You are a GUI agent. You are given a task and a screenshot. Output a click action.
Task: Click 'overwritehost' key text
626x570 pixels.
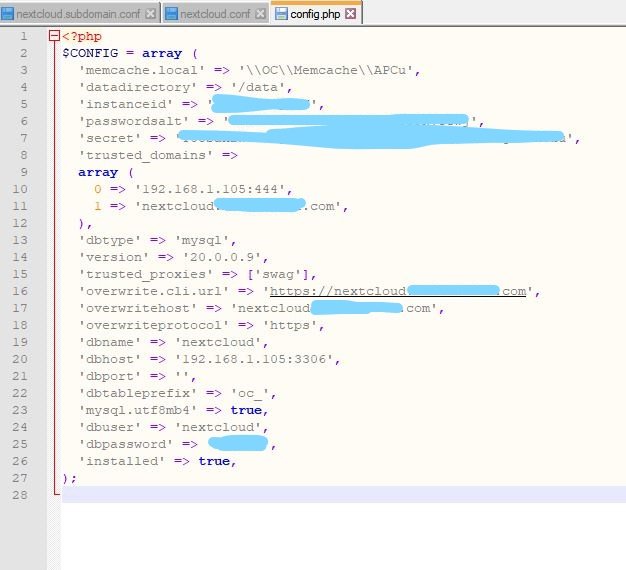coord(138,309)
